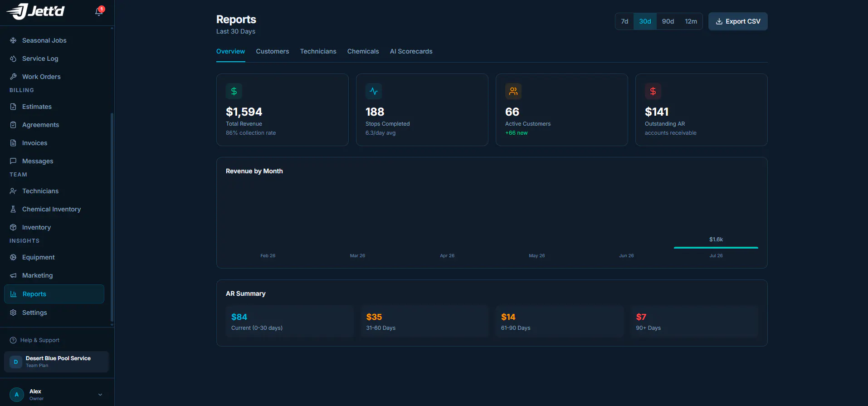Open the notifications bell icon
This screenshot has height=406, width=868.
tap(99, 11)
